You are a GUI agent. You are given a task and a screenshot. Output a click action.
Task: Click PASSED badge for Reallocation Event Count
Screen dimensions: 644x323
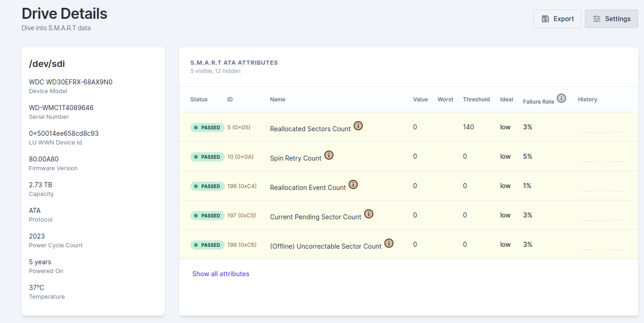[x=207, y=186]
